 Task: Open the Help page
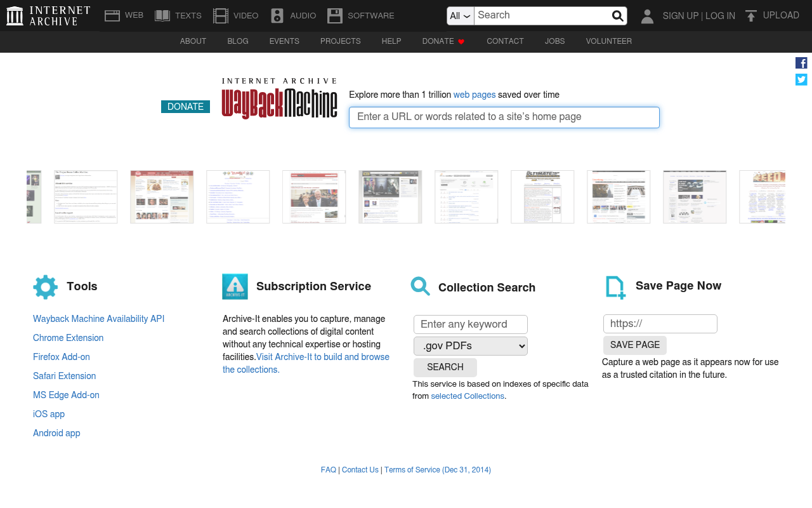click(391, 41)
